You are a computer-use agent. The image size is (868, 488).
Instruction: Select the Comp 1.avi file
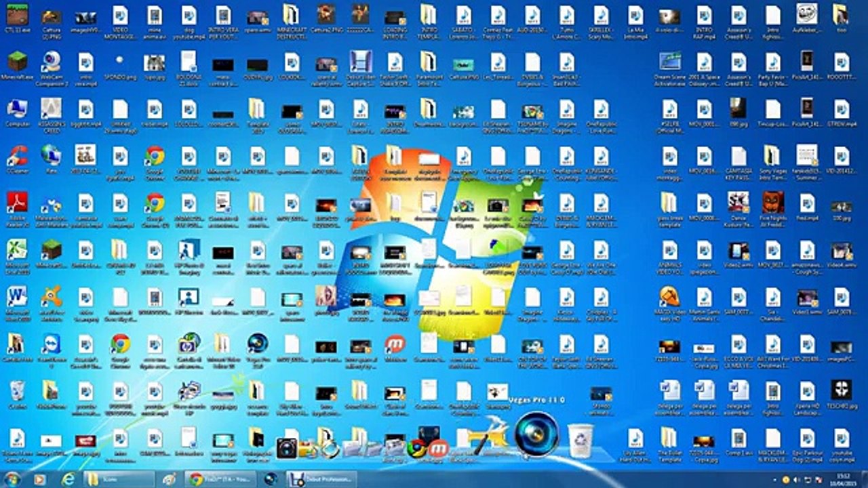(x=738, y=442)
